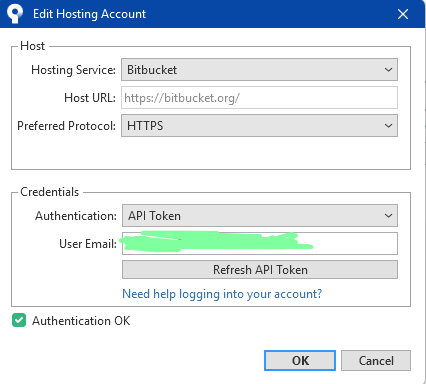Image resolution: width=426 pixels, height=384 pixels.
Task: Click the 'Preferred Protocol:' label
Action: [66, 126]
